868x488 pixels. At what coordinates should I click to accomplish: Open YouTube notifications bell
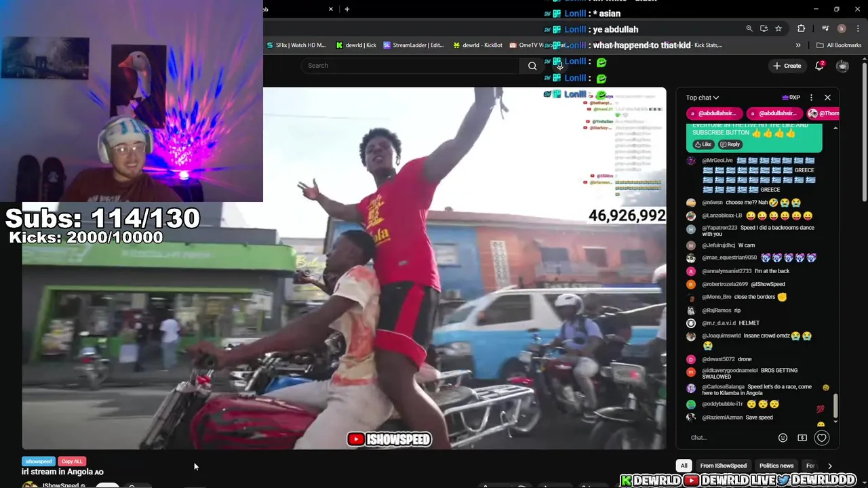tap(819, 66)
